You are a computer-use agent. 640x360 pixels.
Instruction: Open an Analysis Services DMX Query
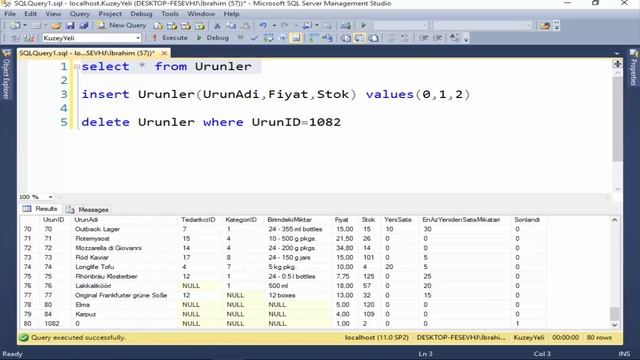(186, 25)
